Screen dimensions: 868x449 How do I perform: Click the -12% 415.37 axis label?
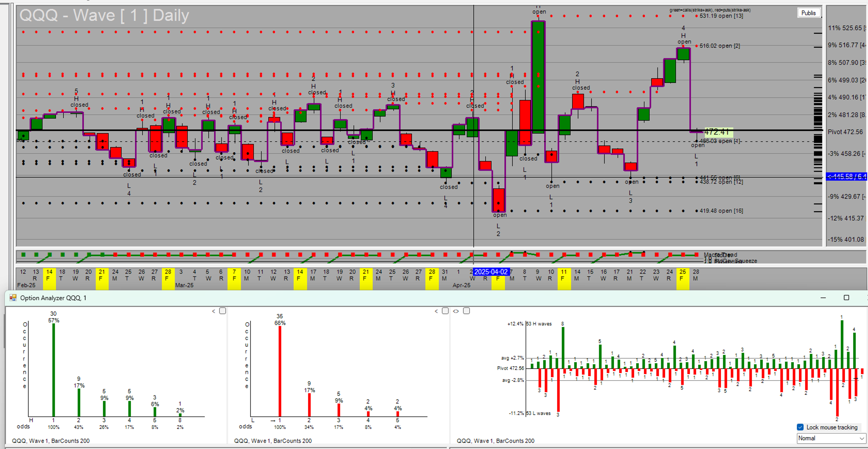tap(846, 218)
